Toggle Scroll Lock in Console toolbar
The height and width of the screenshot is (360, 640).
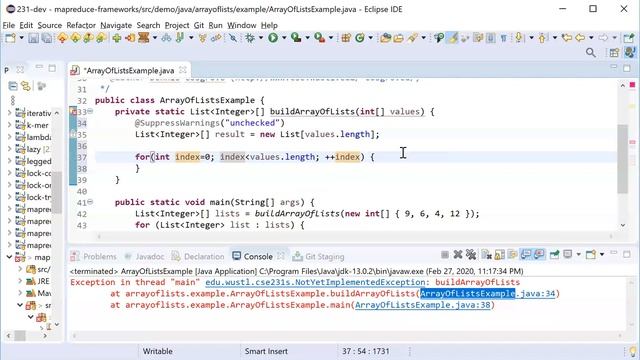pos(500,255)
